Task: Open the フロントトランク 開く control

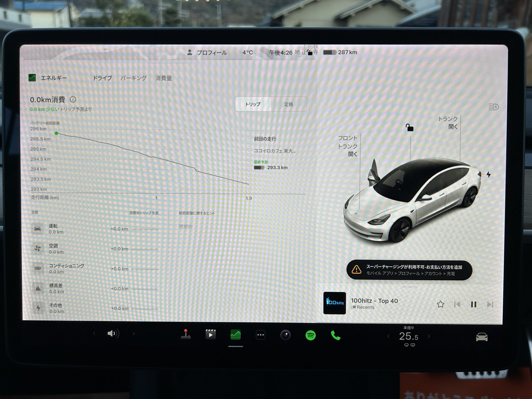Action: coord(348,146)
